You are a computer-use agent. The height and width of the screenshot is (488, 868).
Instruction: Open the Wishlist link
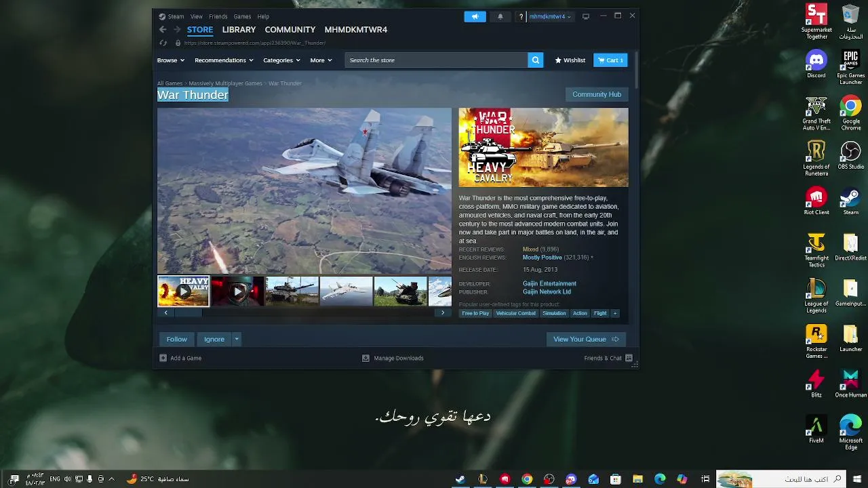coord(570,60)
